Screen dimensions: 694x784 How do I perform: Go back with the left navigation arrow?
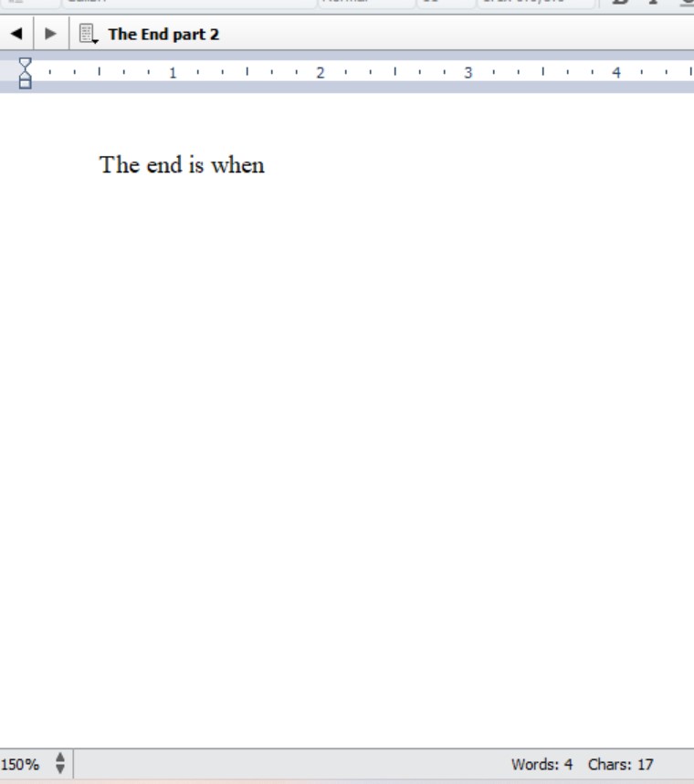(17, 36)
